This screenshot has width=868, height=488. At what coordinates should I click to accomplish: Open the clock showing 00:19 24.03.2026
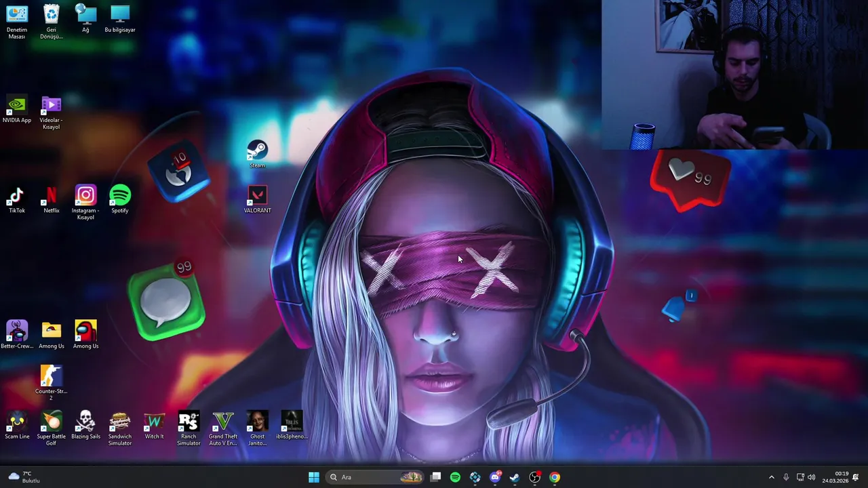point(835,477)
